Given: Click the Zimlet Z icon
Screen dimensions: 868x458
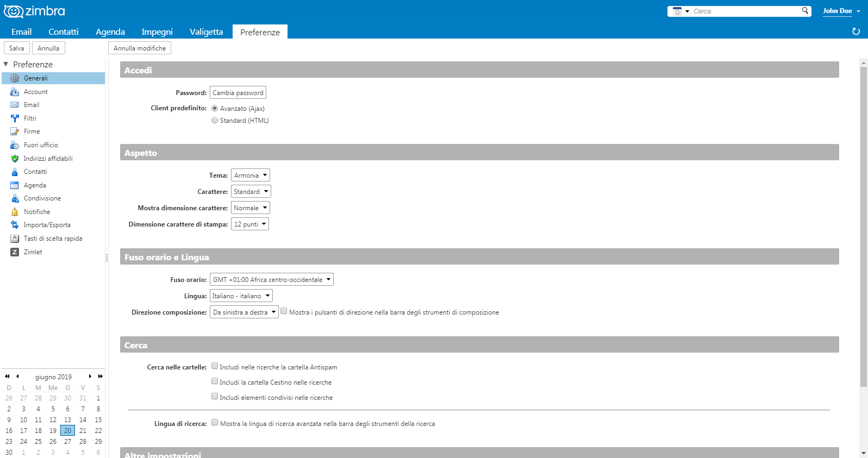Looking at the screenshot, I should (15, 252).
